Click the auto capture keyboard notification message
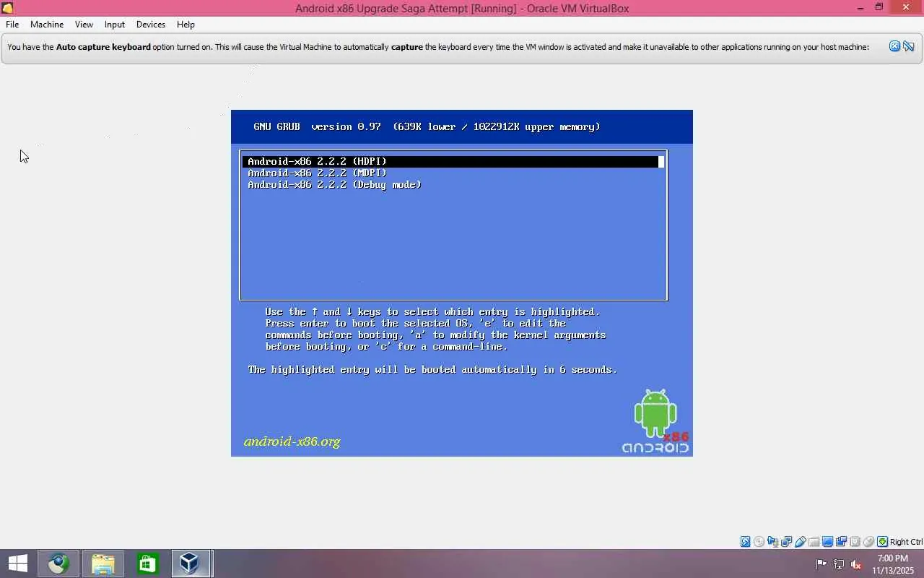The image size is (924, 578). (438, 47)
